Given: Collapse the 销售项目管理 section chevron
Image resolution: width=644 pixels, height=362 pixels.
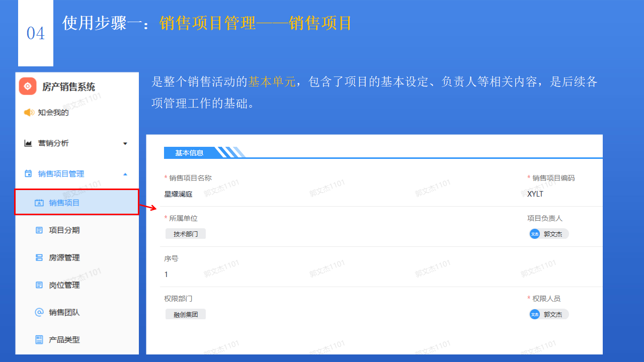Looking at the screenshot, I should pos(125,173).
